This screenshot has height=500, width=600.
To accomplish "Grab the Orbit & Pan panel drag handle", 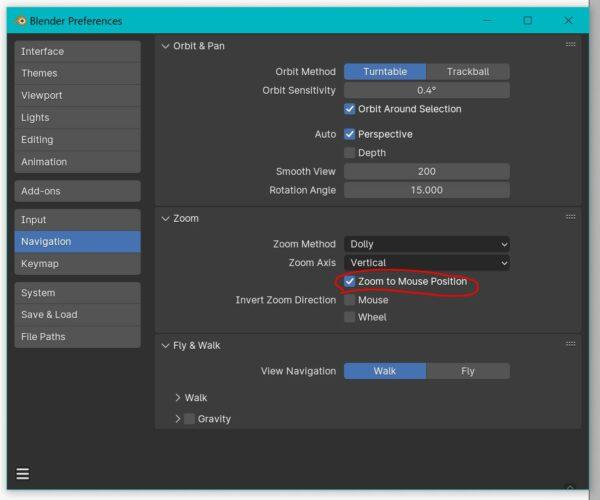I will pyautogui.click(x=570, y=44).
